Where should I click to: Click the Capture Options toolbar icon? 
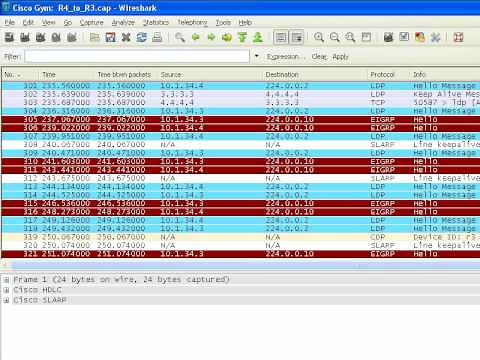(25, 37)
